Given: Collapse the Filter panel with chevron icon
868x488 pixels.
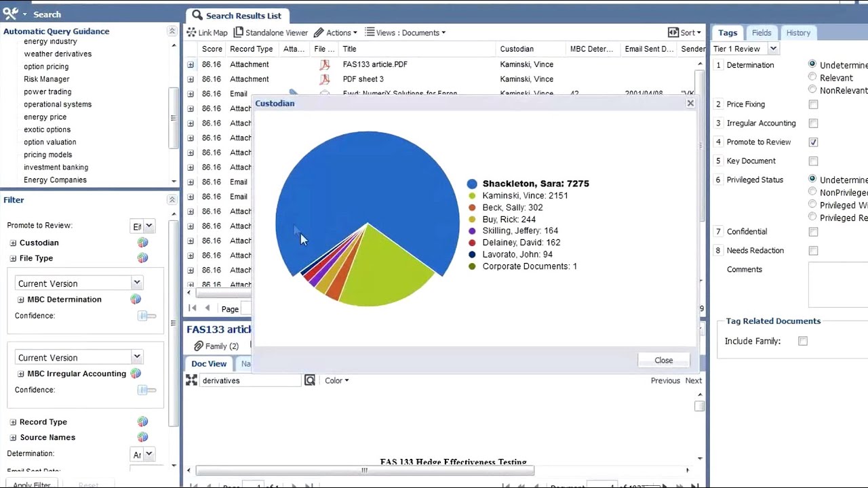Looking at the screenshot, I should tap(172, 200).
